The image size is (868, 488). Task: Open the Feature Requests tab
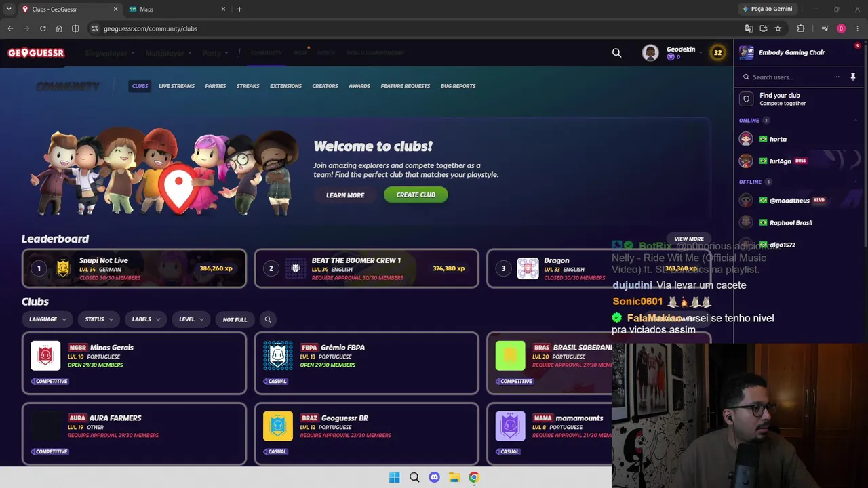pos(406,86)
